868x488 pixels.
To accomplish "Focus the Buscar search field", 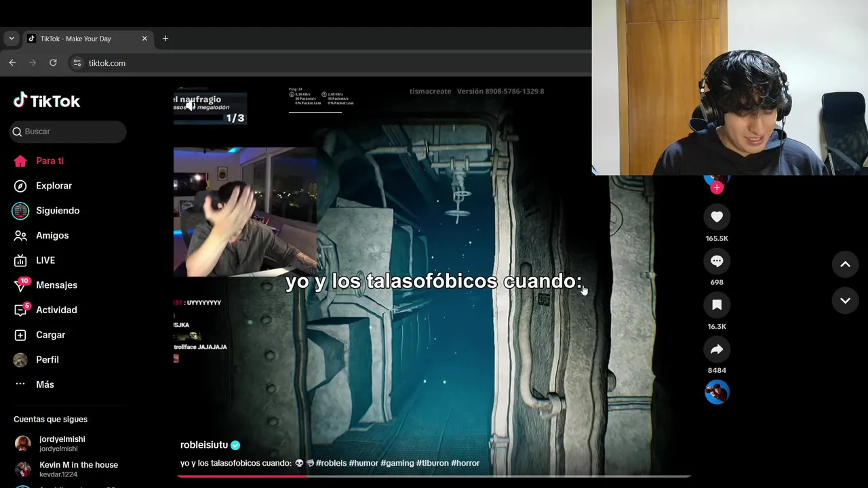I will pos(68,131).
